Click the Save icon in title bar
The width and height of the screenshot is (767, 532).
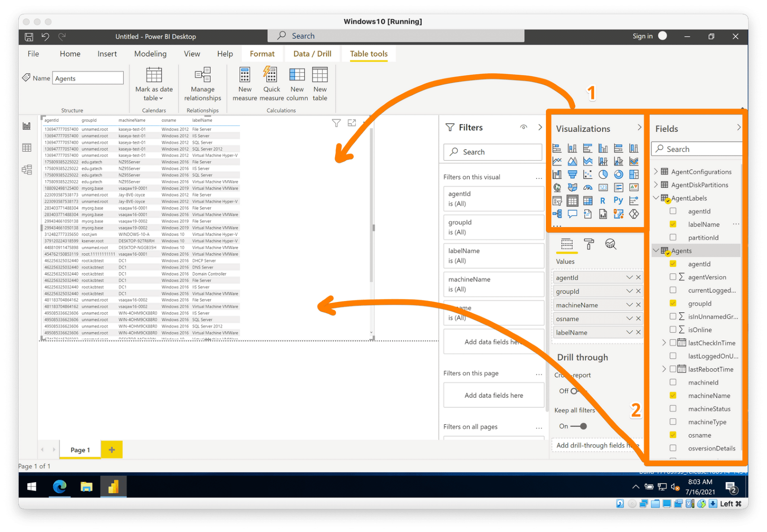[x=29, y=36]
